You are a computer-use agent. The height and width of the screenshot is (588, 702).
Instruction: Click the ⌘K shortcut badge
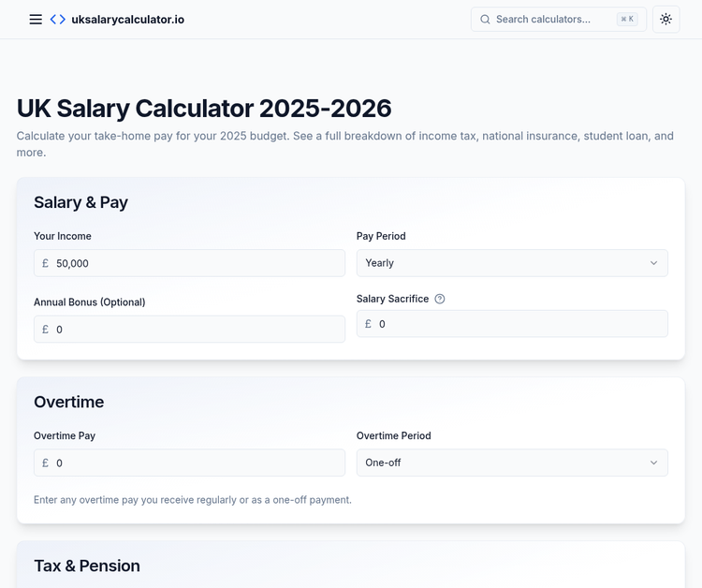click(x=627, y=20)
